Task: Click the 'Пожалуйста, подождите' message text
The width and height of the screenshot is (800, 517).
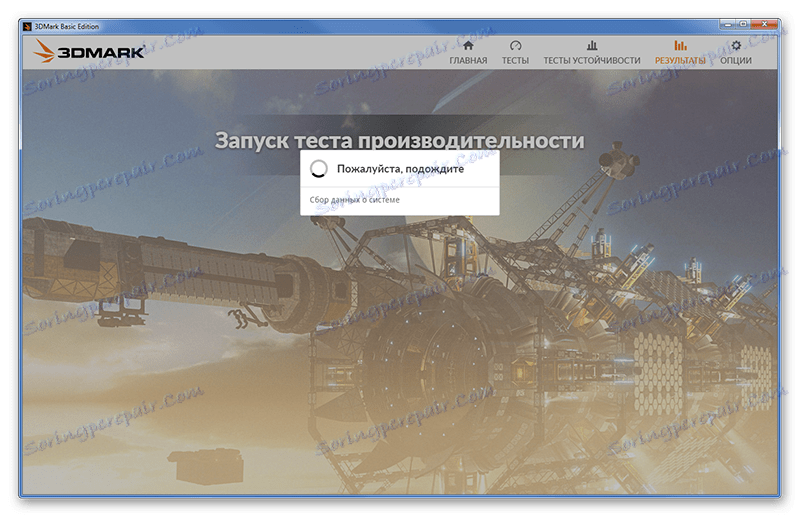Action: point(400,169)
